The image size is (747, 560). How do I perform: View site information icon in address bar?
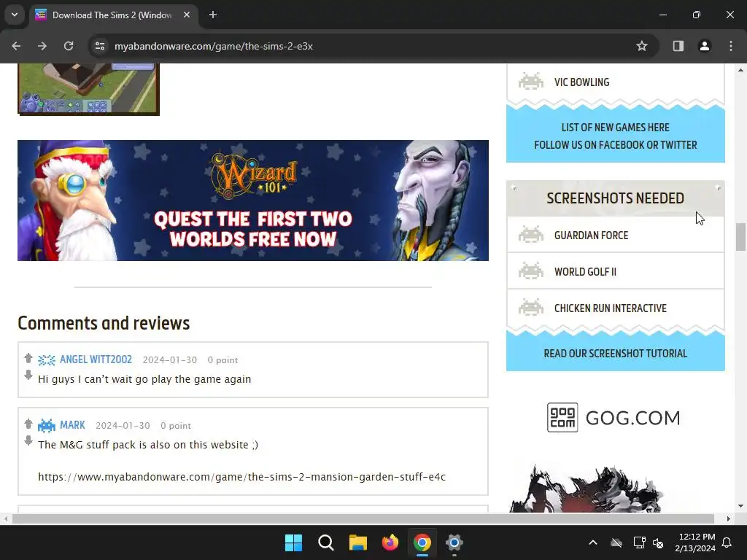99,46
